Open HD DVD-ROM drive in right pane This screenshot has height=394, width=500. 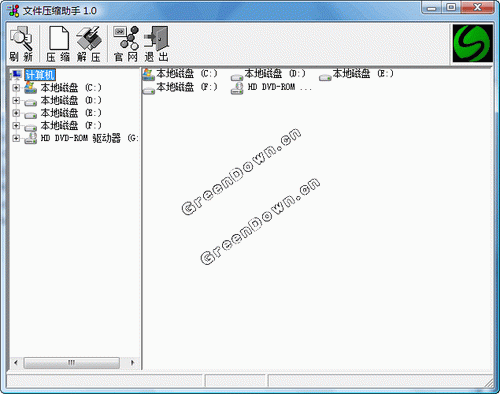tap(272, 88)
